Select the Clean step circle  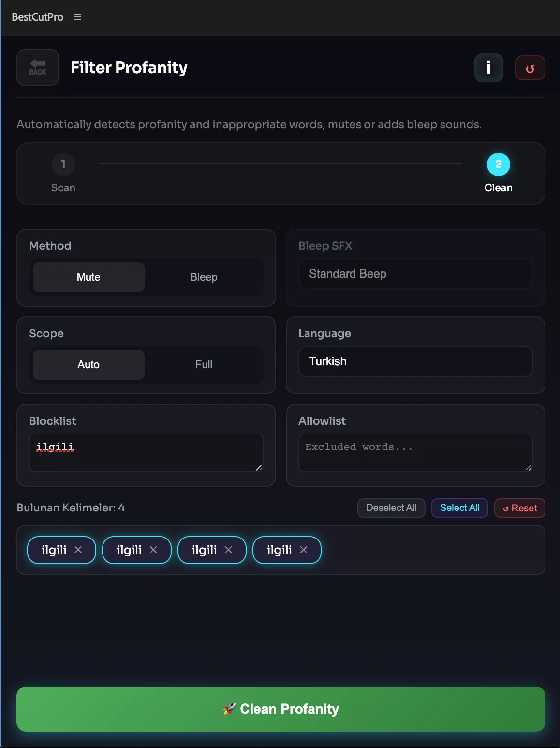[498, 164]
